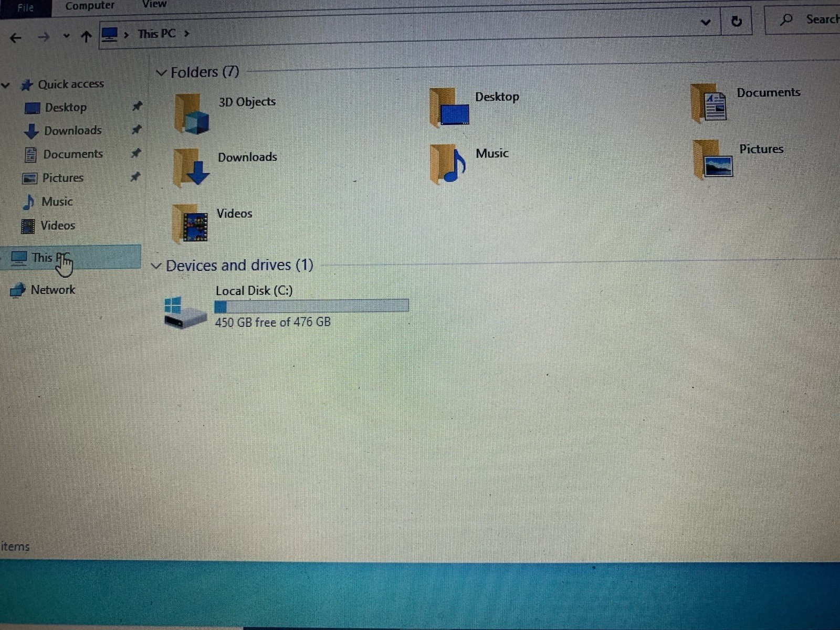Click the Pictures folder name in Folders
Image resolution: width=840 pixels, height=630 pixels.
[761, 149]
